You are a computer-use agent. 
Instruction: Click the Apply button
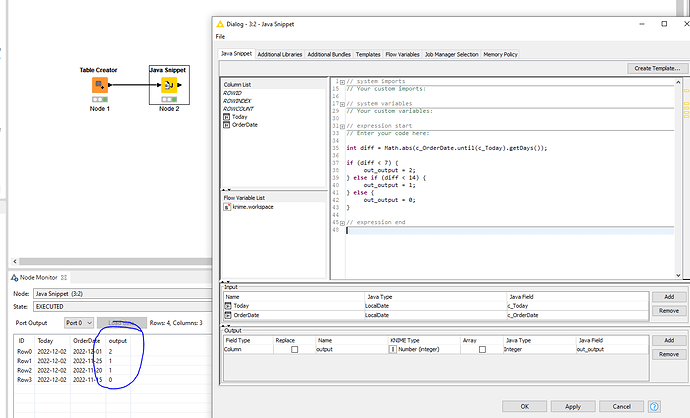pyautogui.click(x=573, y=407)
